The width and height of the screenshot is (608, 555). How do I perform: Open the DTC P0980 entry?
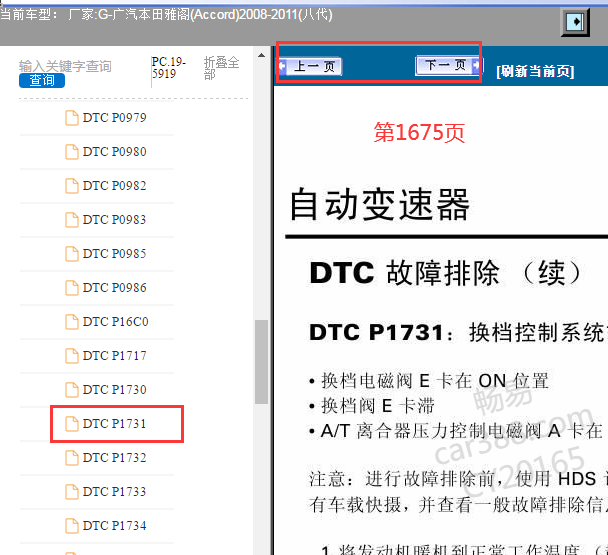point(114,152)
